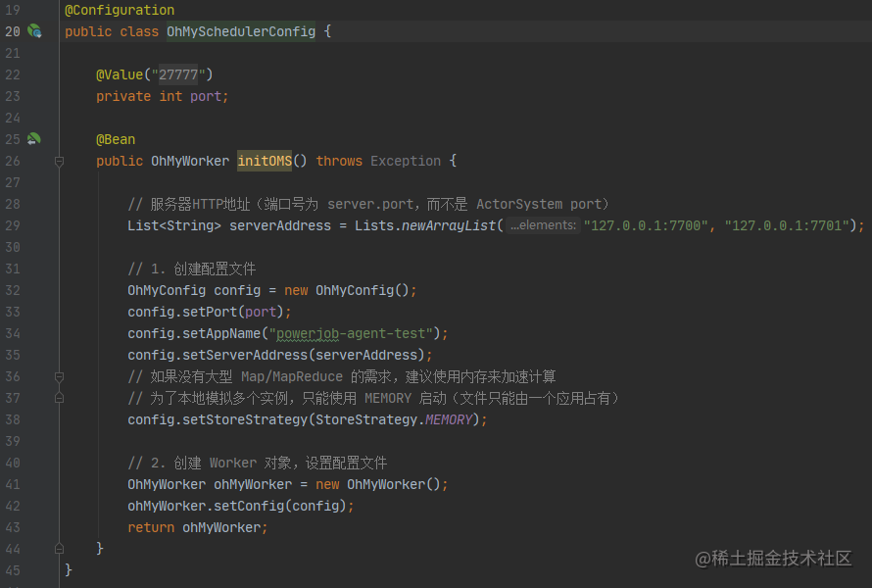Screen dimensions: 872x588
Task: Click the "powerjob-agent-test" app name string
Action: pyautogui.click(x=351, y=333)
